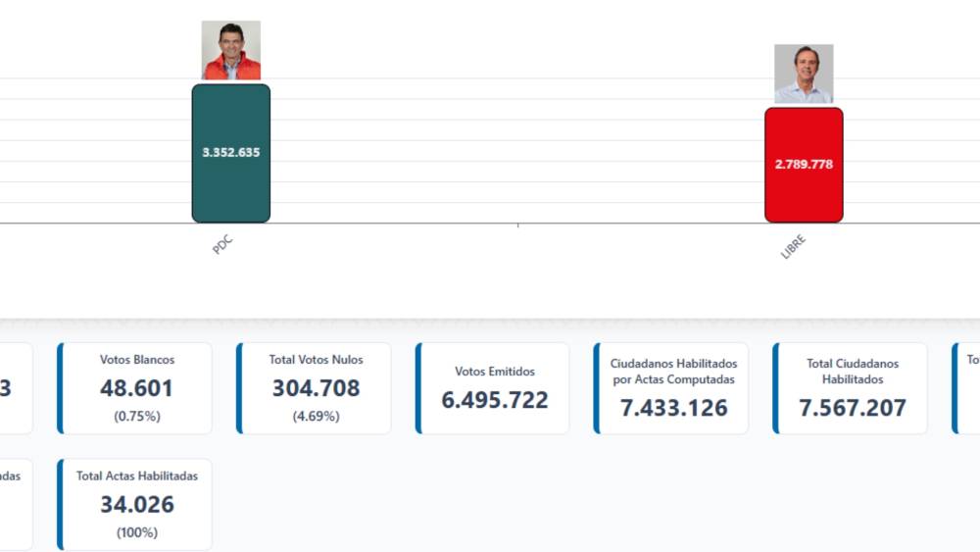Select the 34.026 actas figure

coord(137,505)
